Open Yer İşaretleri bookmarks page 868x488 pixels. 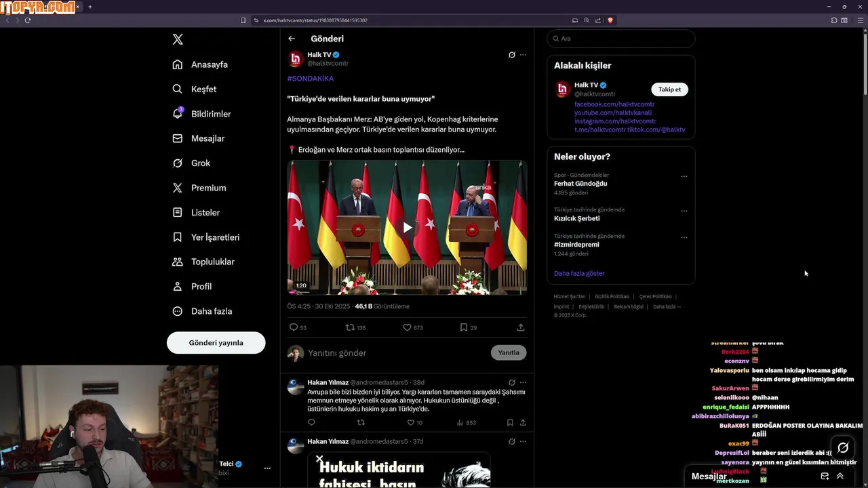pos(205,237)
